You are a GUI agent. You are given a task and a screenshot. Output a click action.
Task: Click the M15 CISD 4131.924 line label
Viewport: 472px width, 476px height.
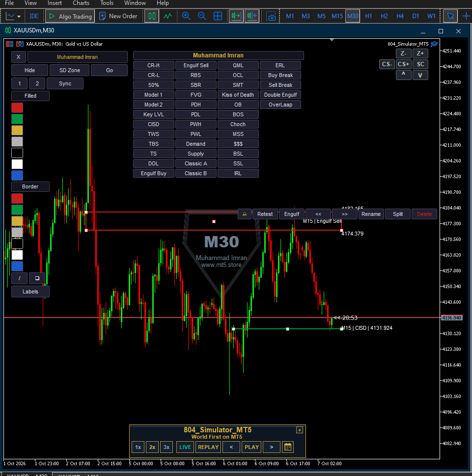click(x=367, y=328)
